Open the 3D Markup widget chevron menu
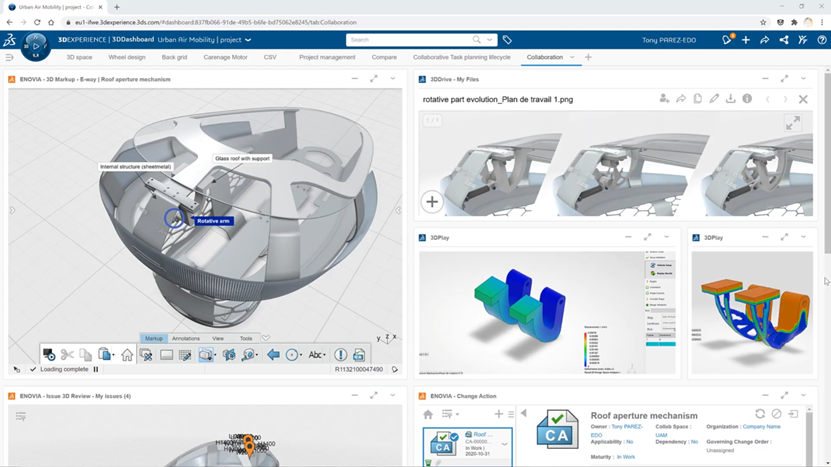Screen dimensions: 831x467 [393, 78]
